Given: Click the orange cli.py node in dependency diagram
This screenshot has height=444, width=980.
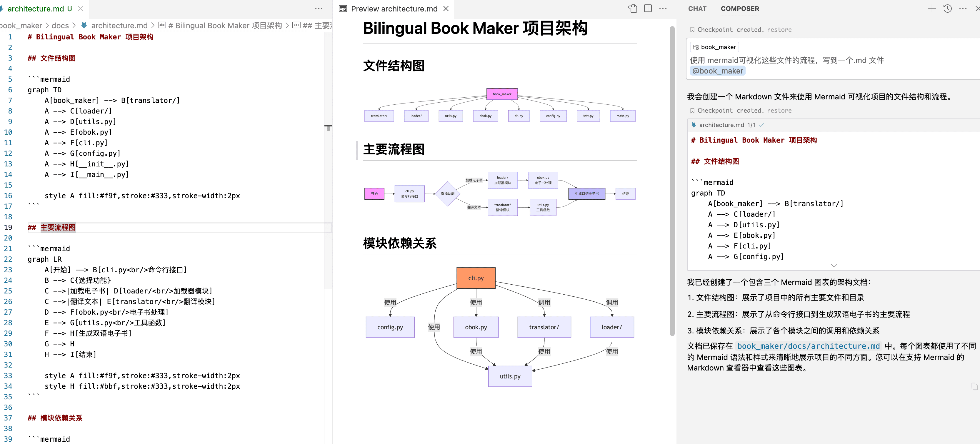Looking at the screenshot, I should (476, 278).
